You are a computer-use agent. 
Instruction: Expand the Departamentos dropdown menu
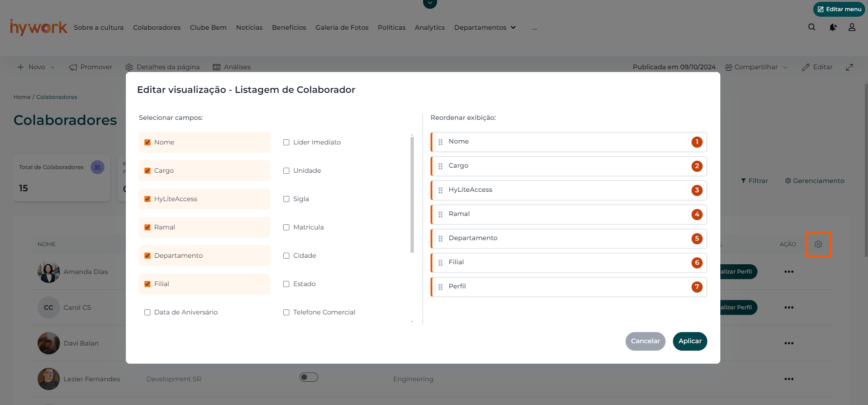pos(485,28)
